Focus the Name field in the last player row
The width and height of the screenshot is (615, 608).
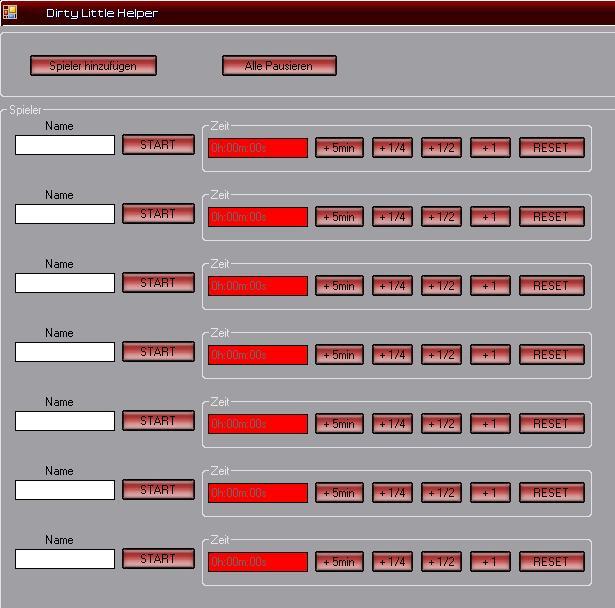[65, 559]
